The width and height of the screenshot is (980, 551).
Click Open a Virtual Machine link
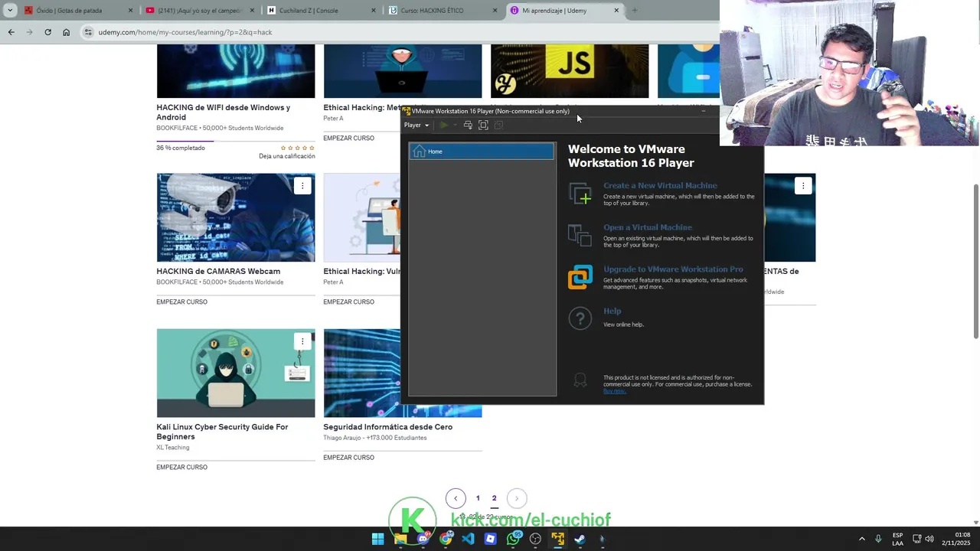[648, 227]
